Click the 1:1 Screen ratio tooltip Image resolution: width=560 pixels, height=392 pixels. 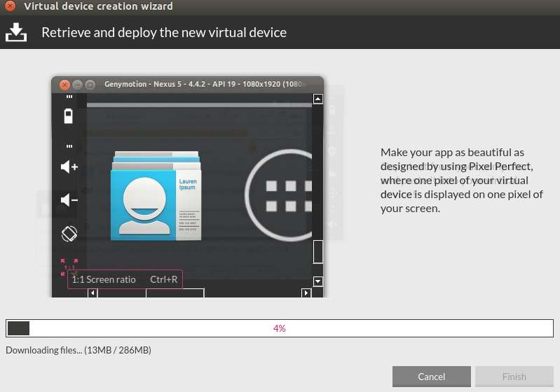125,279
